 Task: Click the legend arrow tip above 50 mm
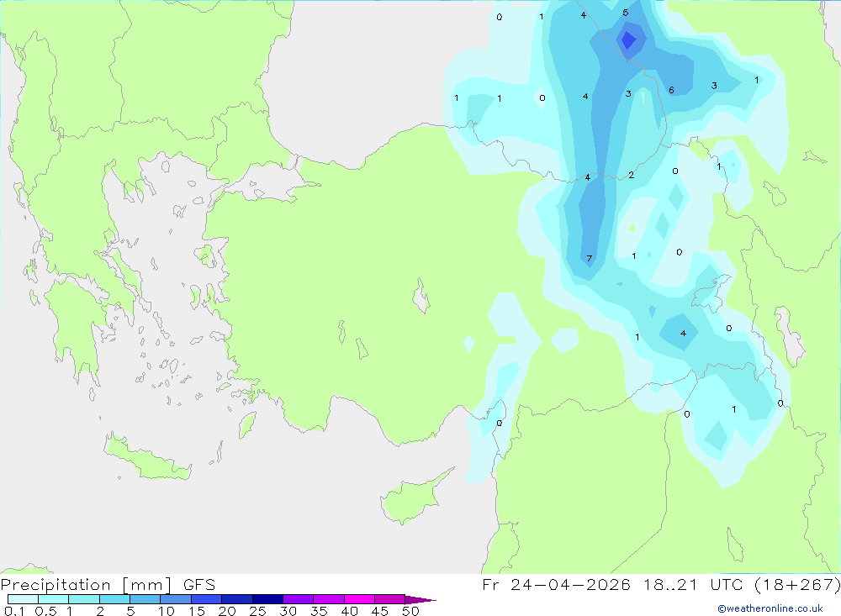pyautogui.click(x=420, y=599)
